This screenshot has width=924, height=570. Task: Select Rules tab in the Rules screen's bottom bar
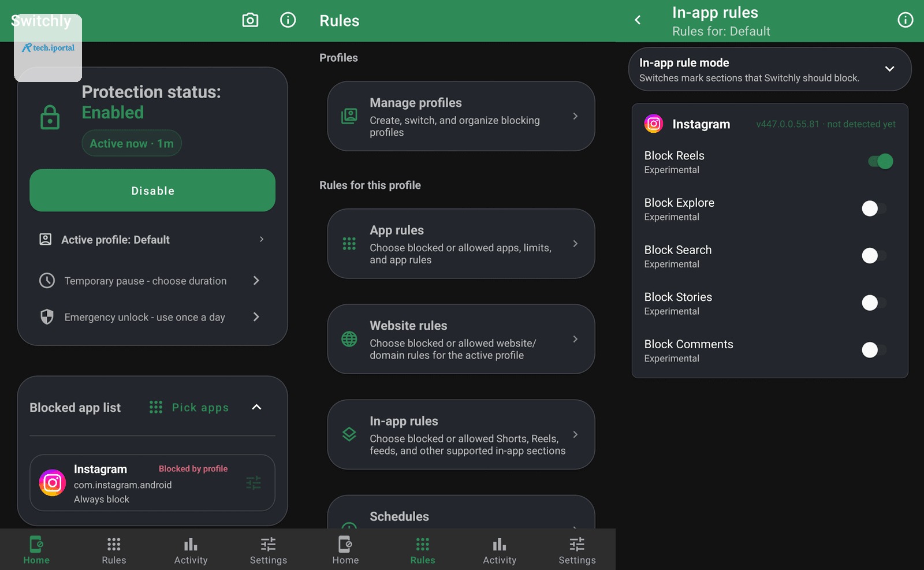pyautogui.click(x=423, y=550)
